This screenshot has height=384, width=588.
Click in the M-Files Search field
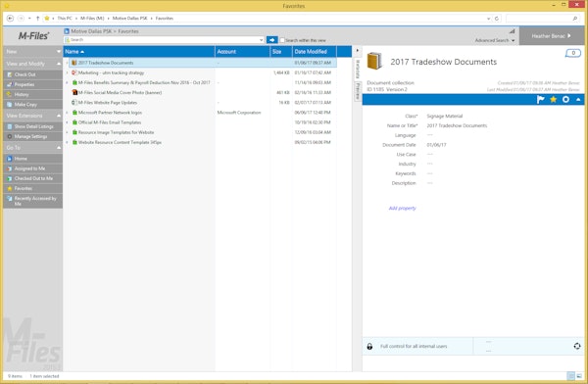[164, 40]
